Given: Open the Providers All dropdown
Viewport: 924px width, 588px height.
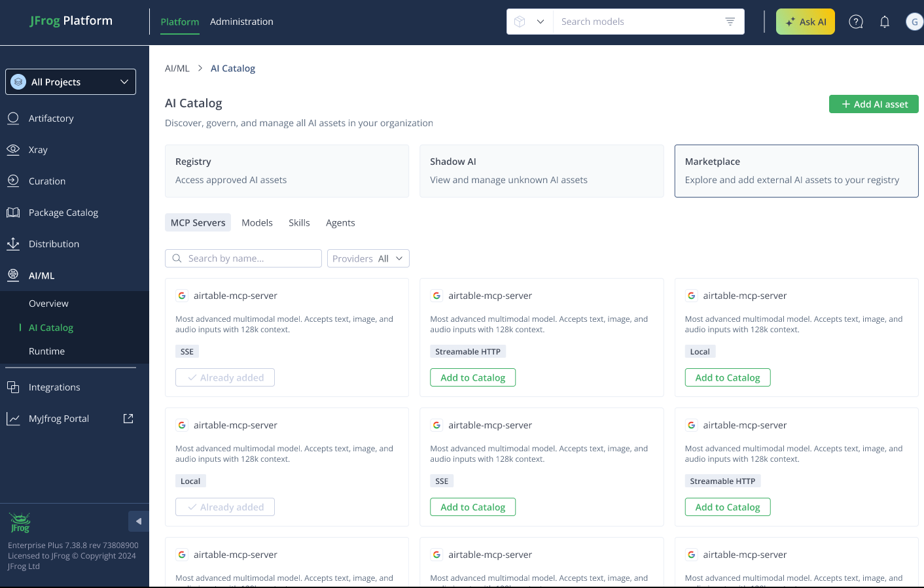Looking at the screenshot, I should point(368,258).
